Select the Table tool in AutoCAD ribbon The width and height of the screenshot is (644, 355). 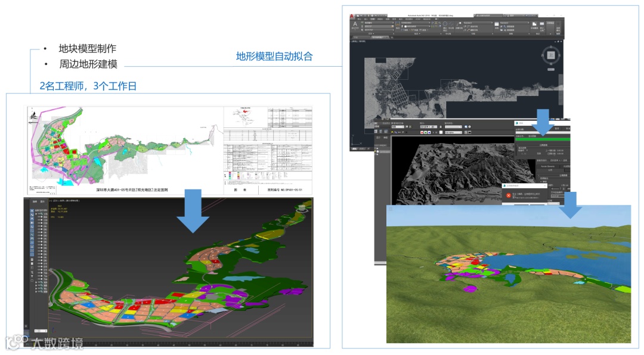(497, 24)
